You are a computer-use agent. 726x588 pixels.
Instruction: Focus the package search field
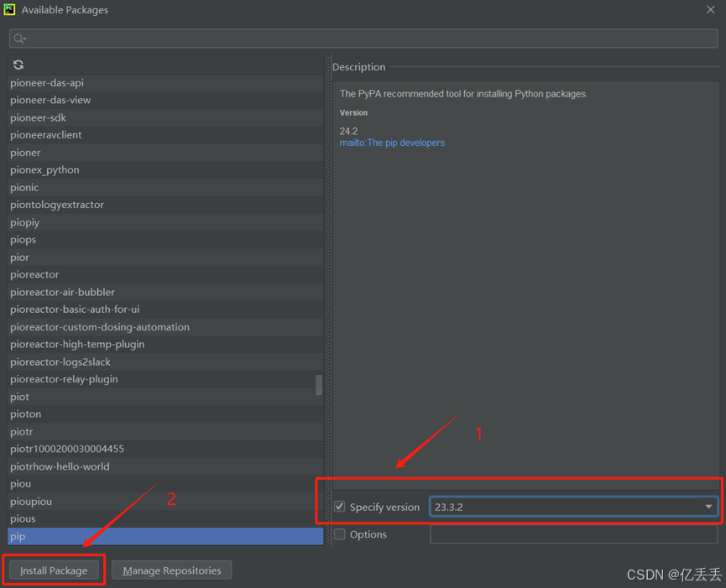[363, 39]
